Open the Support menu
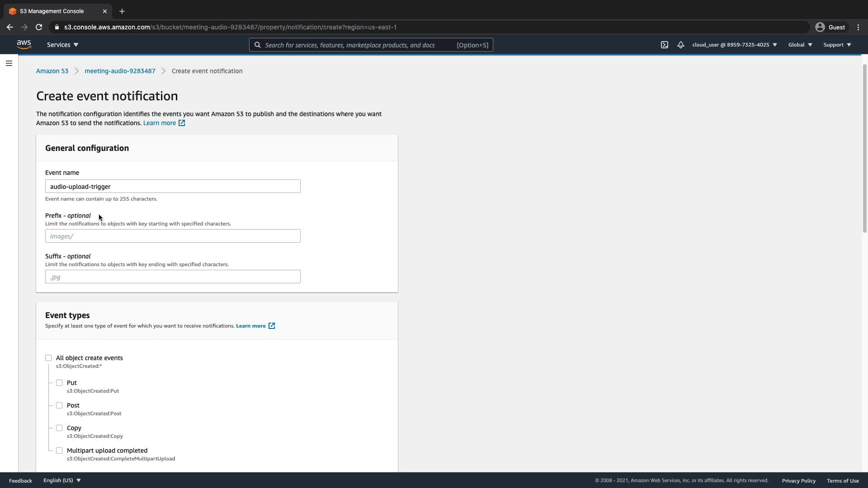The width and height of the screenshot is (868, 488). click(x=837, y=45)
